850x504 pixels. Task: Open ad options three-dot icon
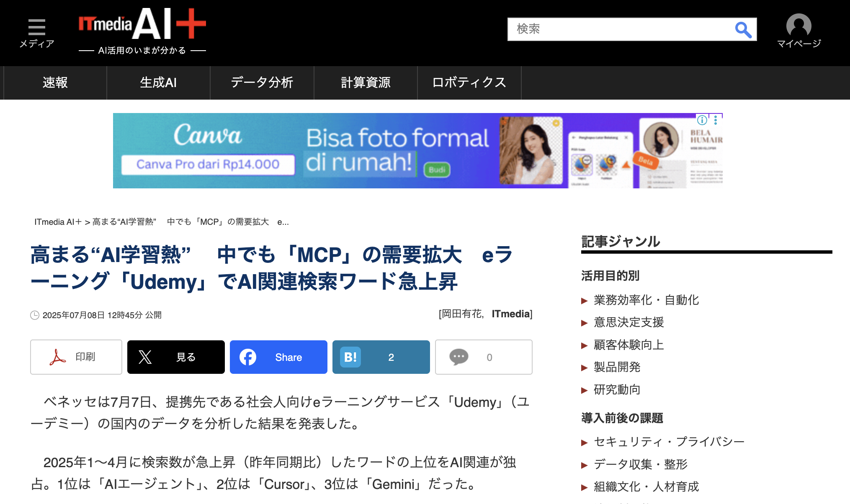tap(716, 121)
